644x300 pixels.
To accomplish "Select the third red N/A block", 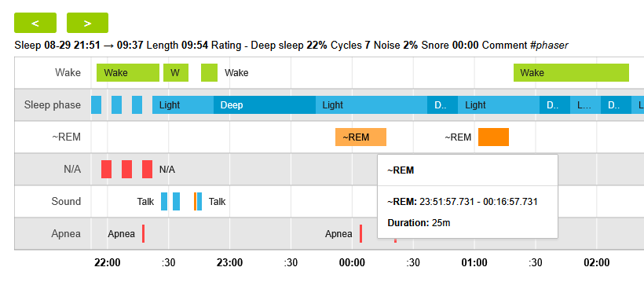I will pos(147,170).
